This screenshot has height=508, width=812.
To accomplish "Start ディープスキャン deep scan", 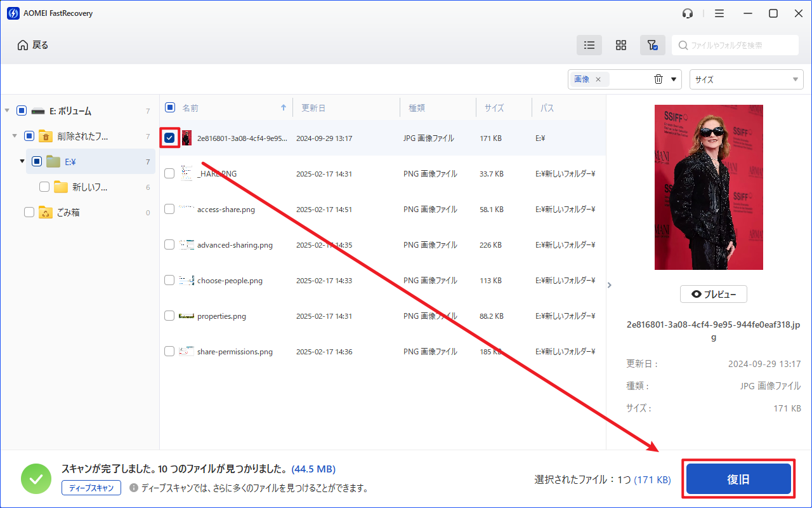I will pos(91,488).
